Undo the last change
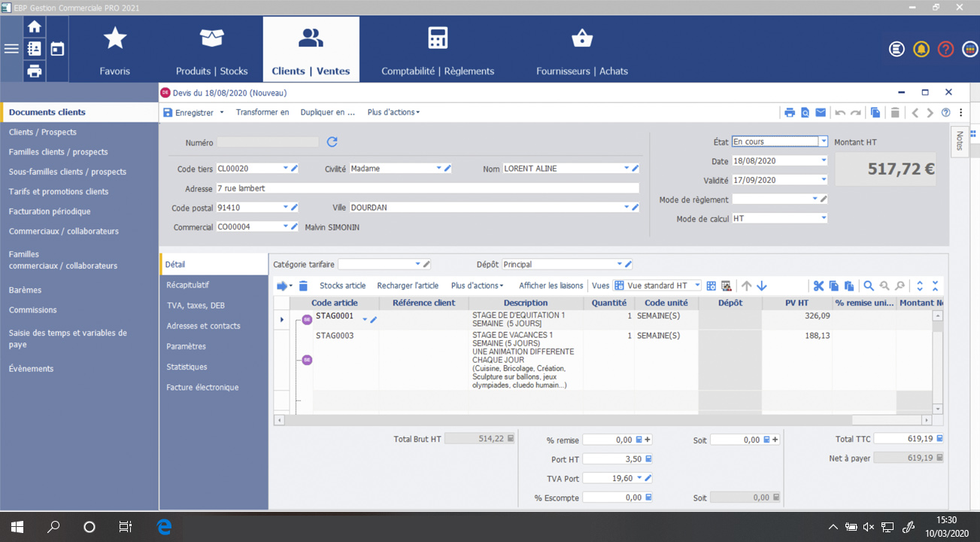Viewport: 980px width, 542px height. click(840, 112)
